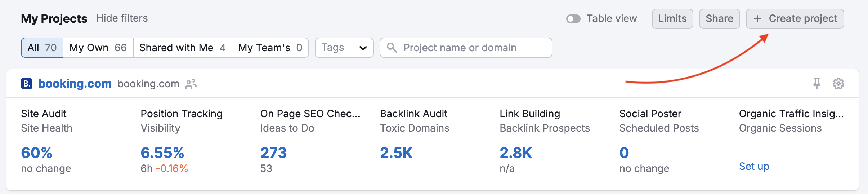Pin the booking.com project

click(817, 84)
